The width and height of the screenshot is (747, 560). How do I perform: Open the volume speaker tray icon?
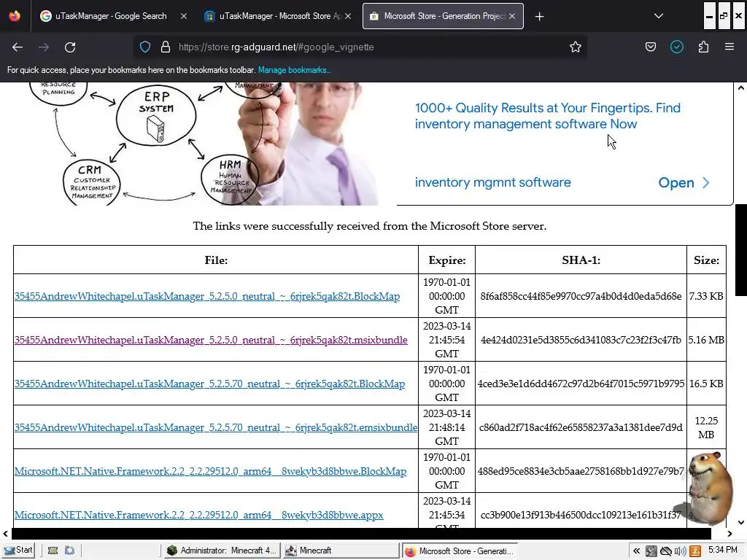[681, 551]
